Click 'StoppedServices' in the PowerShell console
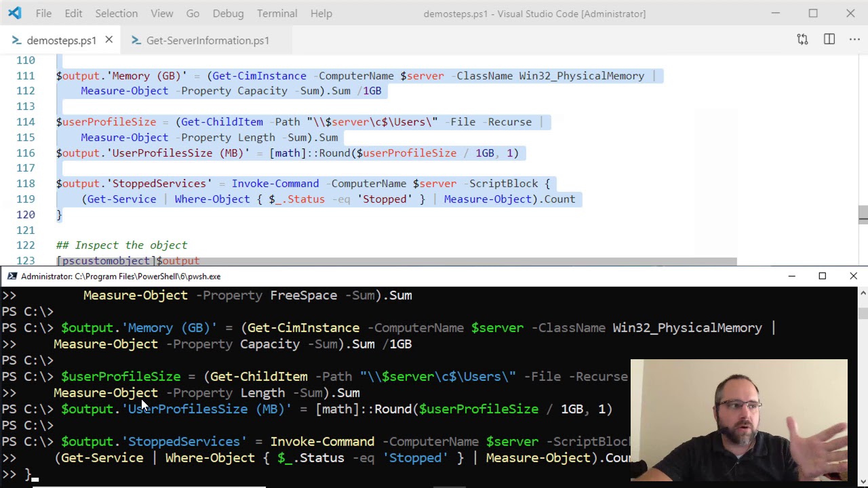The height and width of the screenshot is (488, 868). click(184, 442)
